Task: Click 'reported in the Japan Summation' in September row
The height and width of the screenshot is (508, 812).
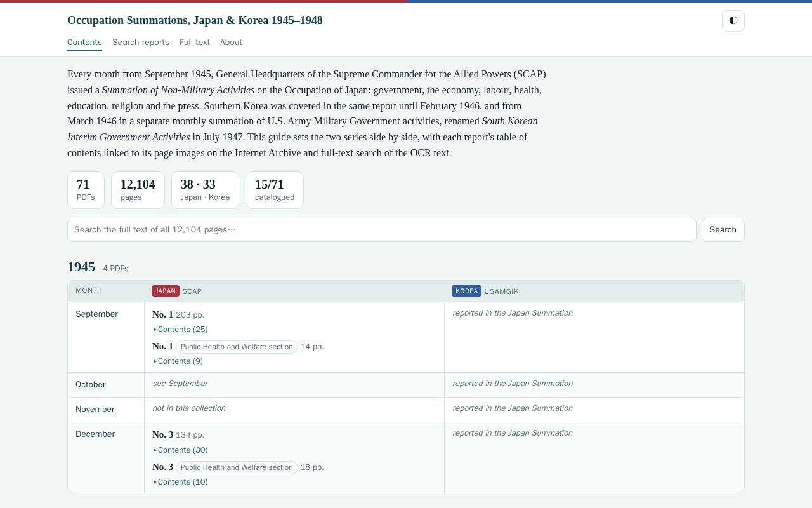Action: point(513,313)
